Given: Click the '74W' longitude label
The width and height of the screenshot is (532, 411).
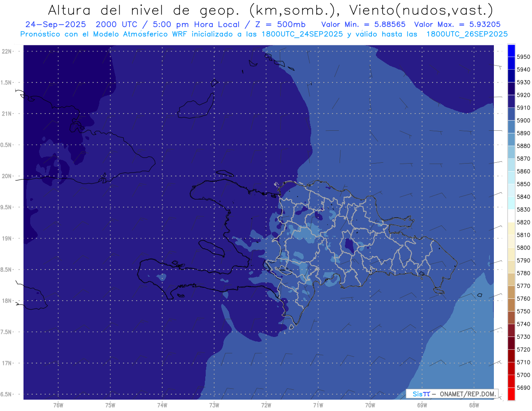Looking at the screenshot, I should pos(162,405).
